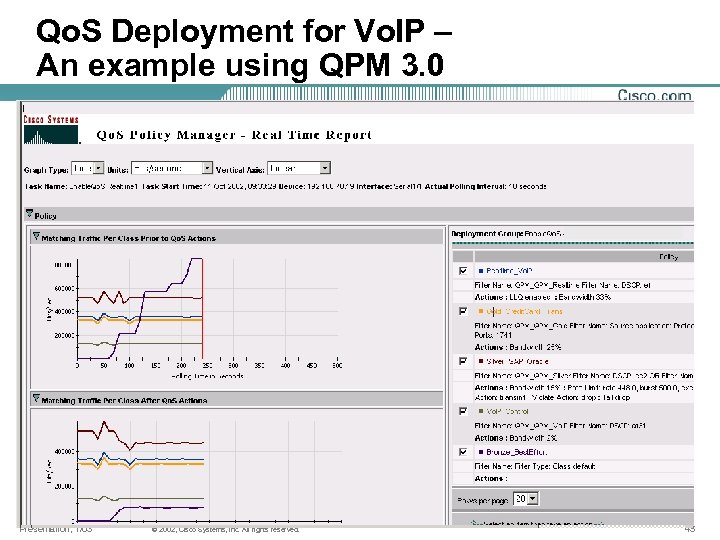
Task: Open the Bronze_BestEffort policy link
Action: pos(517,452)
